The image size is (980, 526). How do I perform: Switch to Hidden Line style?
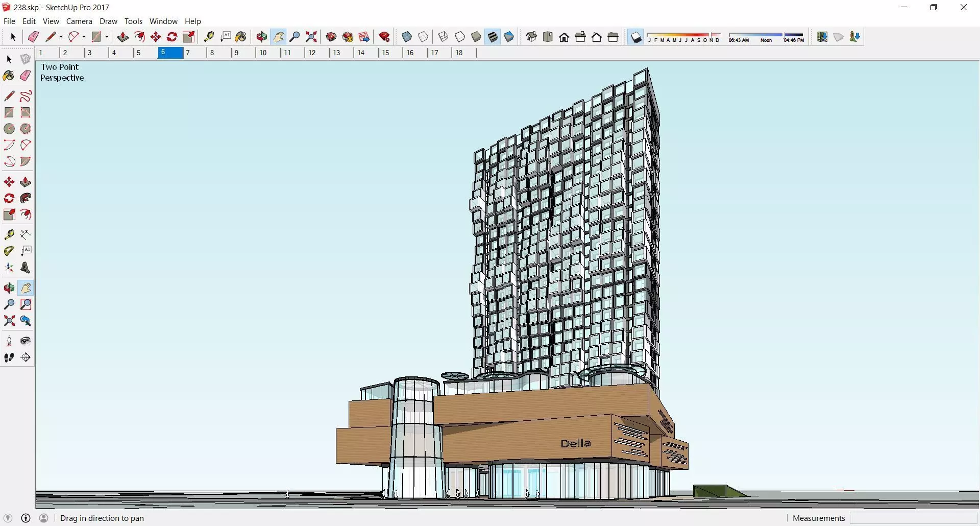[460, 37]
